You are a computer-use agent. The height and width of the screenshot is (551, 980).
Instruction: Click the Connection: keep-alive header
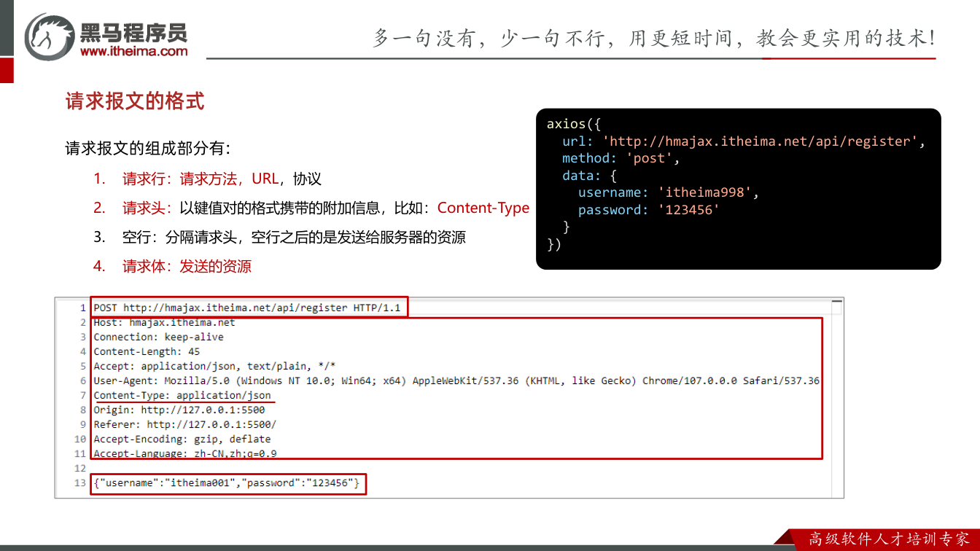click(159, 337)
